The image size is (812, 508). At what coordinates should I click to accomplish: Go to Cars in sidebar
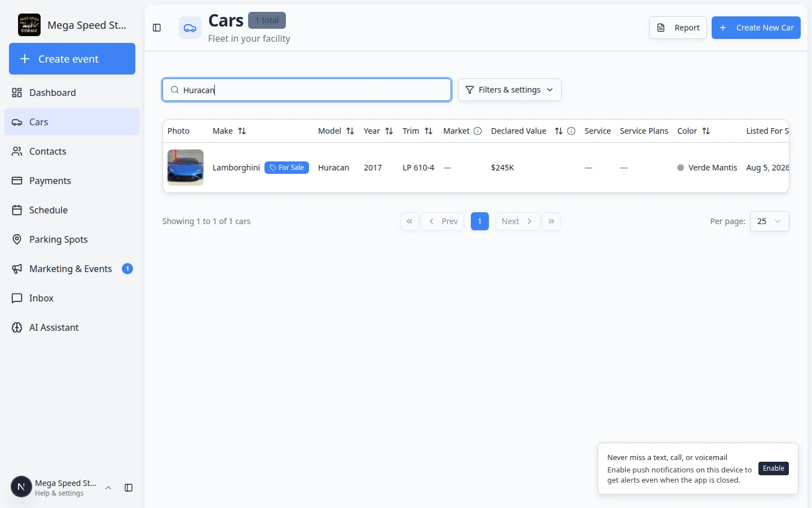click(x=72, y=122)
